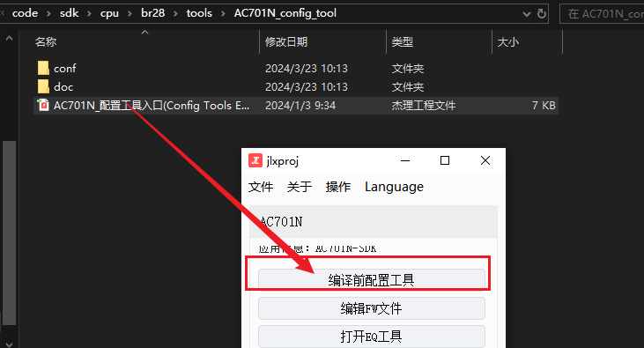Sort files by 修改日期 column header
The image size is (644, 348).
coord(285,42)
